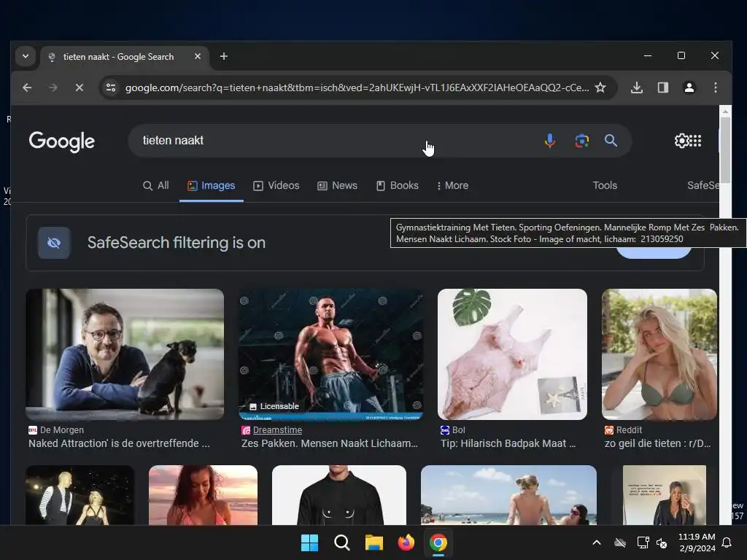Open notifications bell in tray
This screenshot has height=560, width=747.
727,542
